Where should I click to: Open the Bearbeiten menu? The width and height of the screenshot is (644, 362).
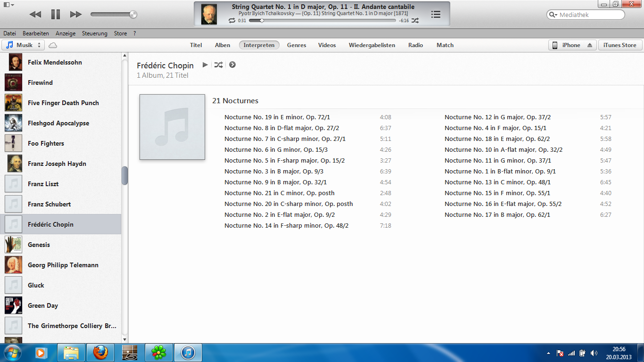(x=36, y=33)
